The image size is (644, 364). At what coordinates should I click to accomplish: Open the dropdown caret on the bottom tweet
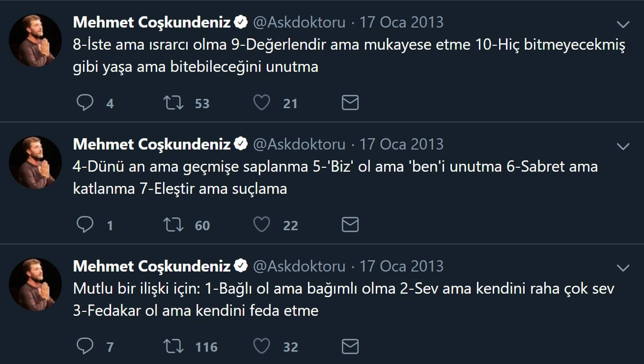[x=623, y=268]
